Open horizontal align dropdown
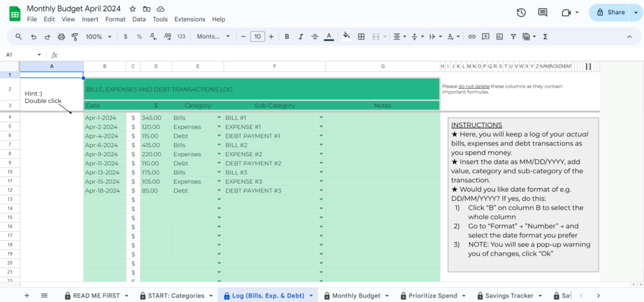Image resolution: width=644 pixels, height=302 pixels. pyautogui.click(x=399, y=36)
